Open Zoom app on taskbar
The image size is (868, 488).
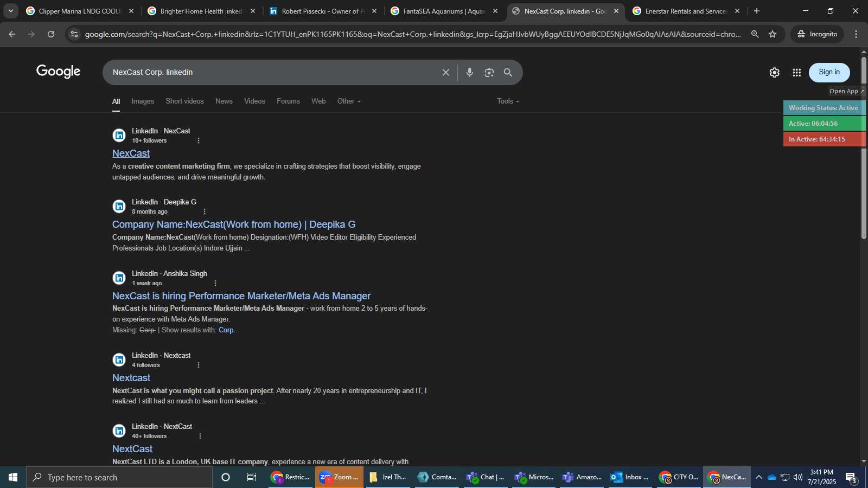click(339, 477)
